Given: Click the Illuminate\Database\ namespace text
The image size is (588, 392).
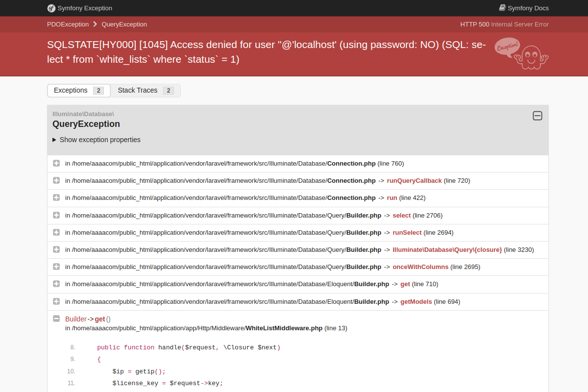Looking at the screenshot, I should pos(83,114).
